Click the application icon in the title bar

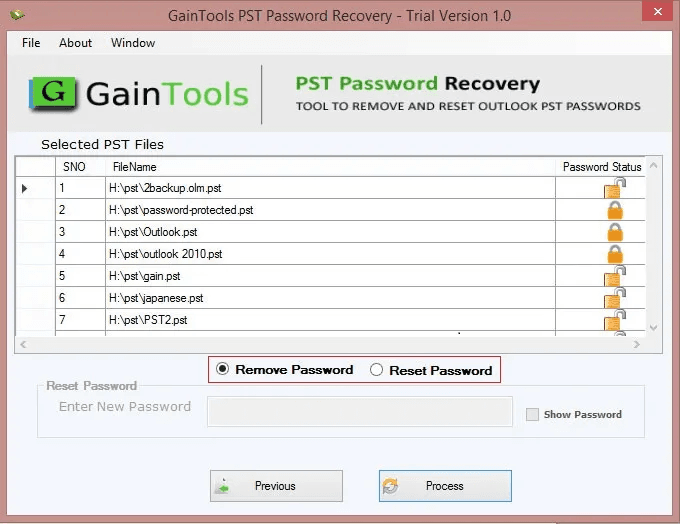17,15
